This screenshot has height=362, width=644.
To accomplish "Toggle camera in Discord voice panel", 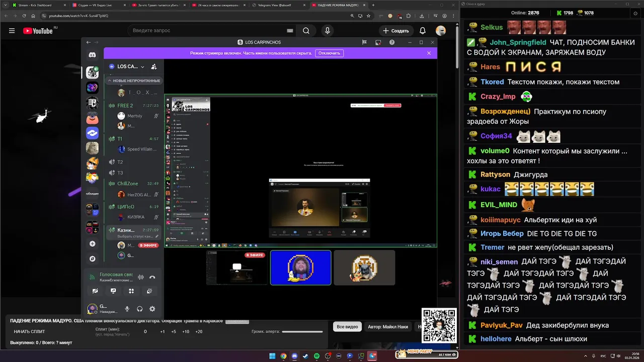I will tap(95, 291).
